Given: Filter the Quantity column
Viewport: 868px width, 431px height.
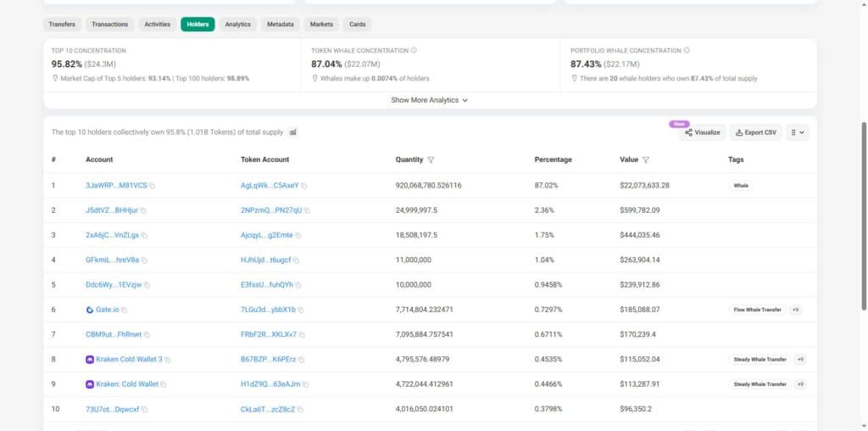Looking at the screenshot, I should tap(431, 160).
